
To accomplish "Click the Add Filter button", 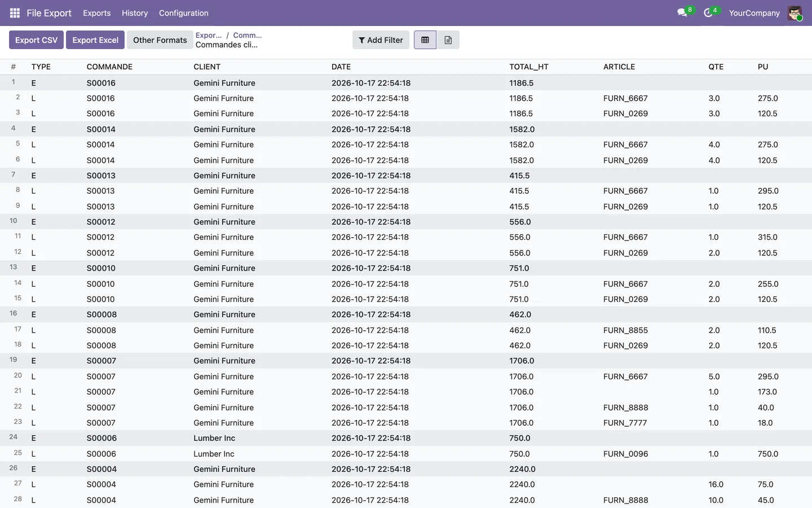I will (381, 40).
